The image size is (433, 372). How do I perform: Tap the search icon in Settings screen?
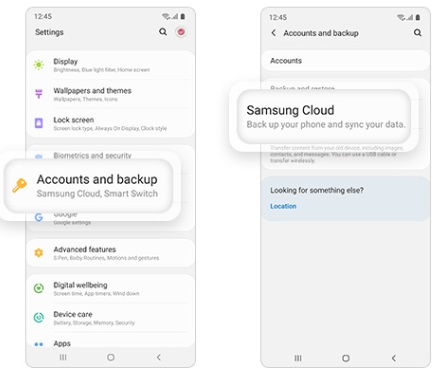163,32
